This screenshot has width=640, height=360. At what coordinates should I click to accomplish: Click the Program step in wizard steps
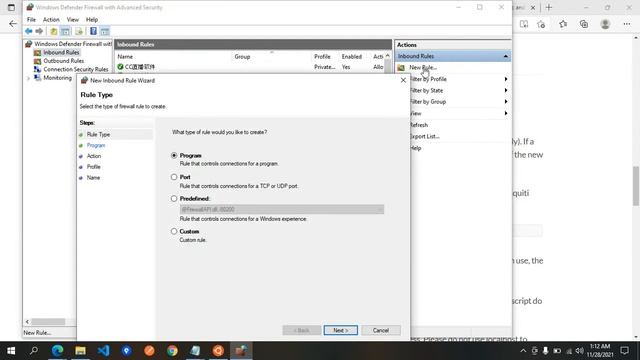coord(96,145)
